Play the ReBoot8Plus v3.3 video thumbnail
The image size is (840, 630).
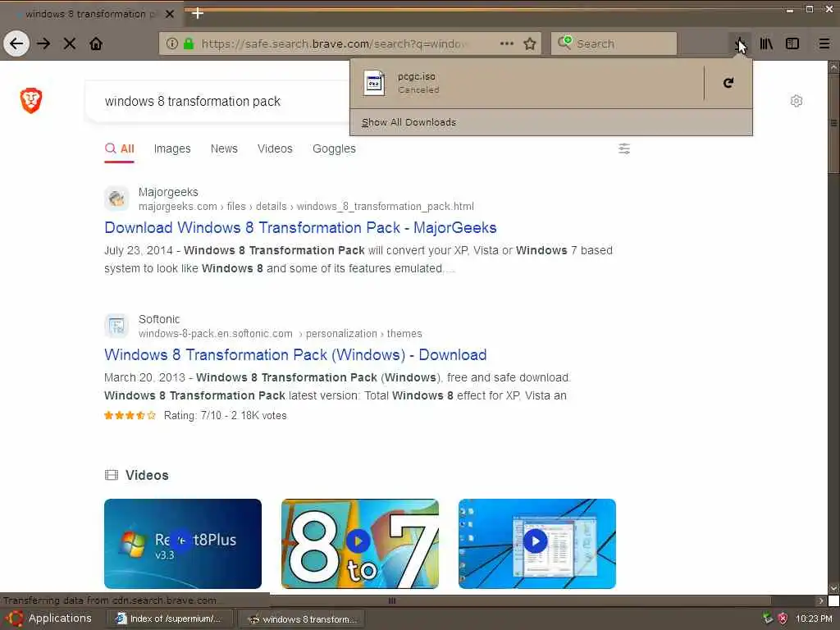point(183,543)
